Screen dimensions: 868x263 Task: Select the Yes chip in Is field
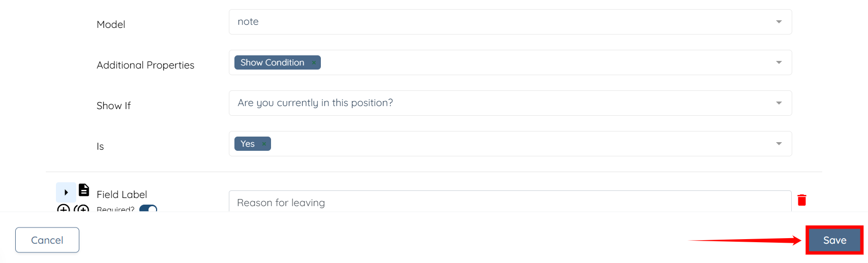click(248, 144)
